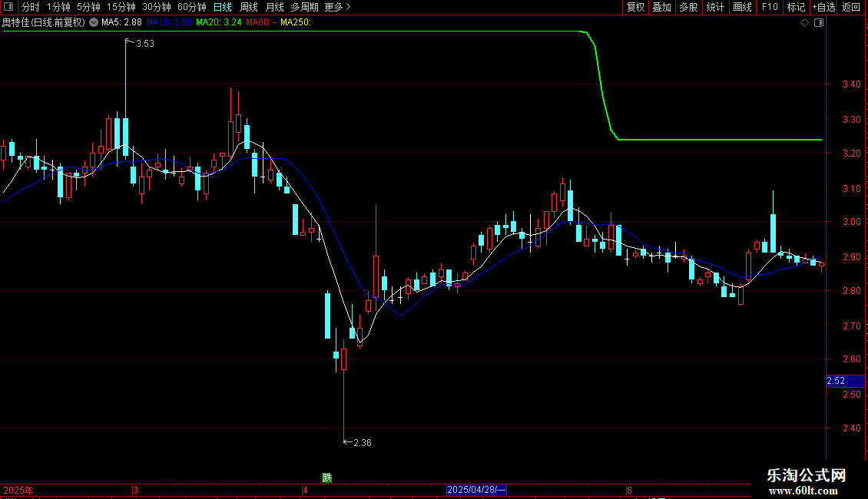The width and height of the screenshot is (868, 499).
Task: Expand the 更多 periods chevron
Action: [338, 7]
